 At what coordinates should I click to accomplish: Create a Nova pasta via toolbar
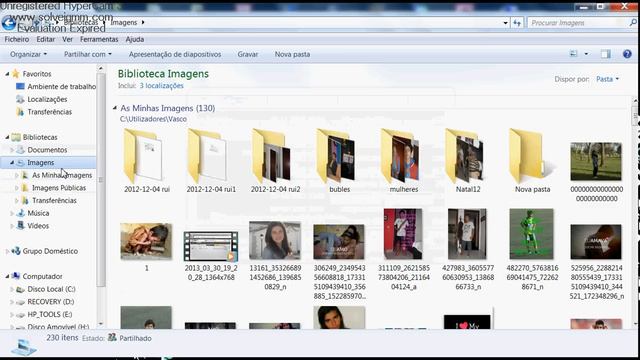pos(292,54)
